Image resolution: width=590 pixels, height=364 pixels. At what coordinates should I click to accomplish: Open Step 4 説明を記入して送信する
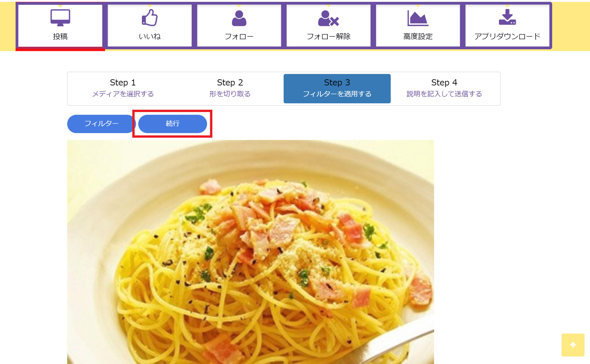(444, 88)
